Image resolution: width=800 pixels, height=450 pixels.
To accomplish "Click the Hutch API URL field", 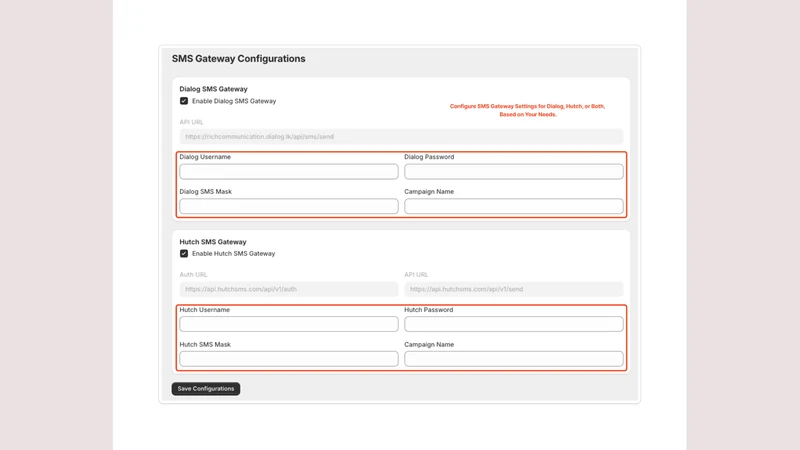I will click(x=514, y=289).
